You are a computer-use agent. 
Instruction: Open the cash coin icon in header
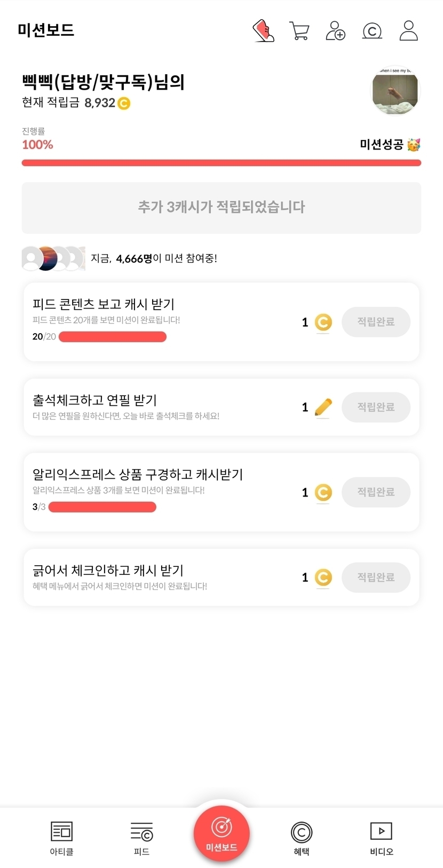(x=372, y=31)
